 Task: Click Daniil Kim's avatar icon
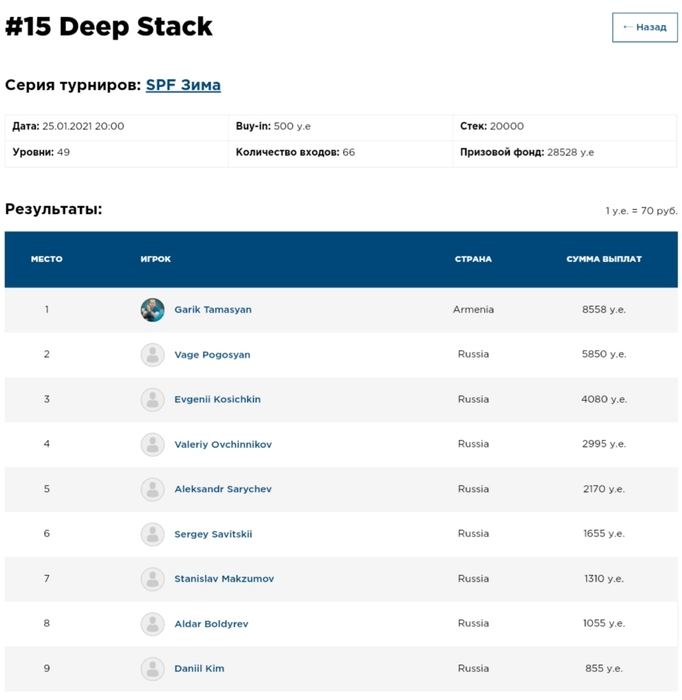[152, 669]
